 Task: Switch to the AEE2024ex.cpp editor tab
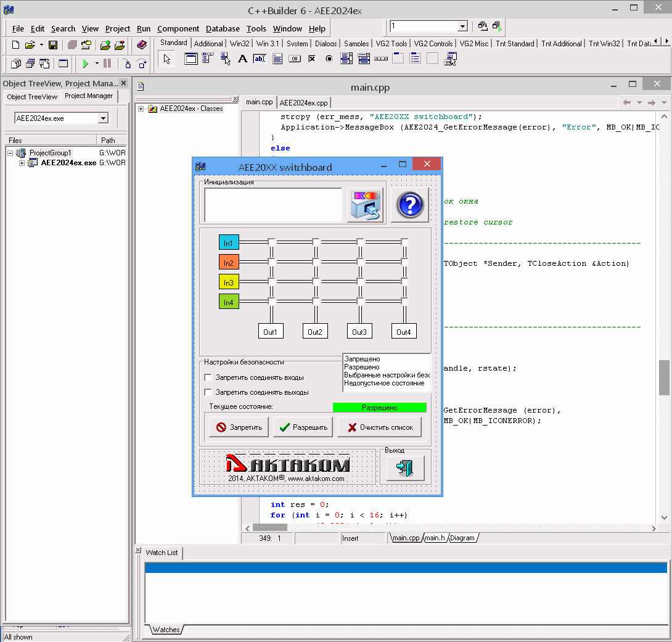(303, 103)
